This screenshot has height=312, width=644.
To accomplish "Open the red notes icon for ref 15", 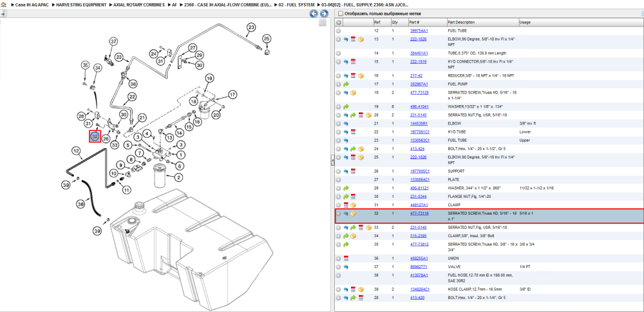I will [x=353, y=62].
